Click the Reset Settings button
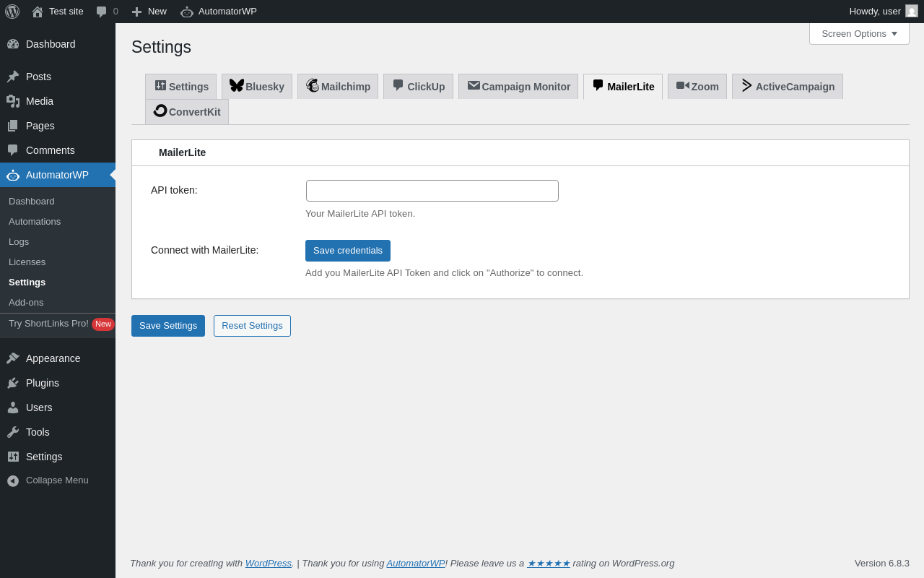 tap(252, 326)
